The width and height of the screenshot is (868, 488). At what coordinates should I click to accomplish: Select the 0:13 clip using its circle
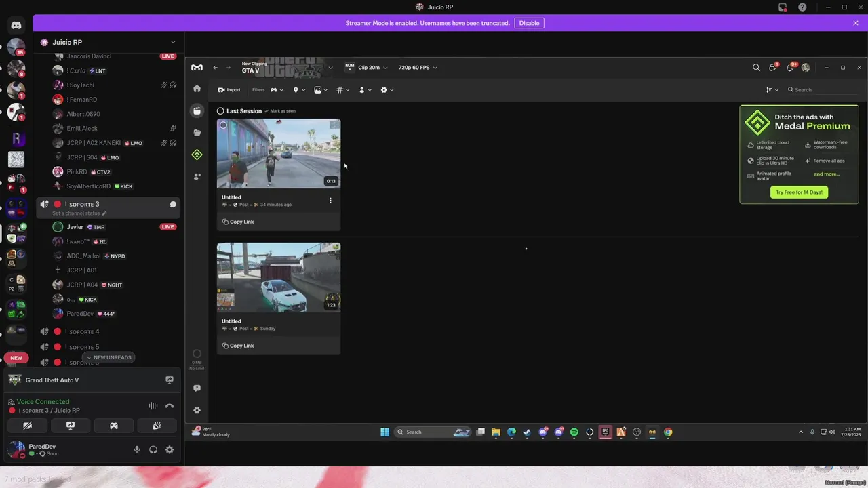pos(223,125)
